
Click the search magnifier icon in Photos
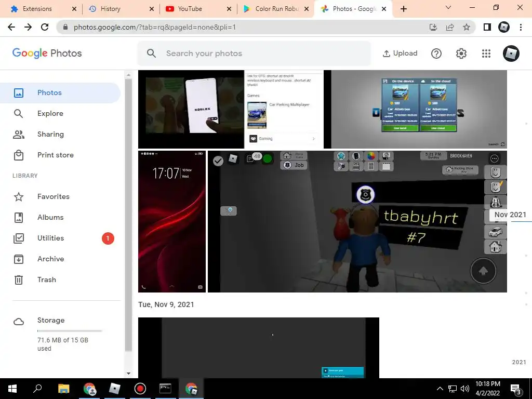click(x=151, y=54)
